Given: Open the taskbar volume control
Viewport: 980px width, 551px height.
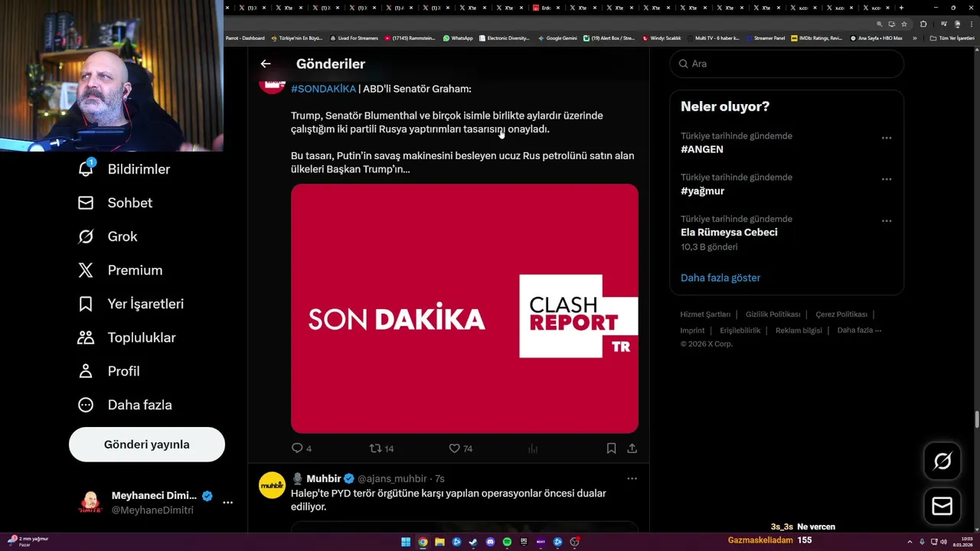Looking at the screenshot, I should point(944,542).
